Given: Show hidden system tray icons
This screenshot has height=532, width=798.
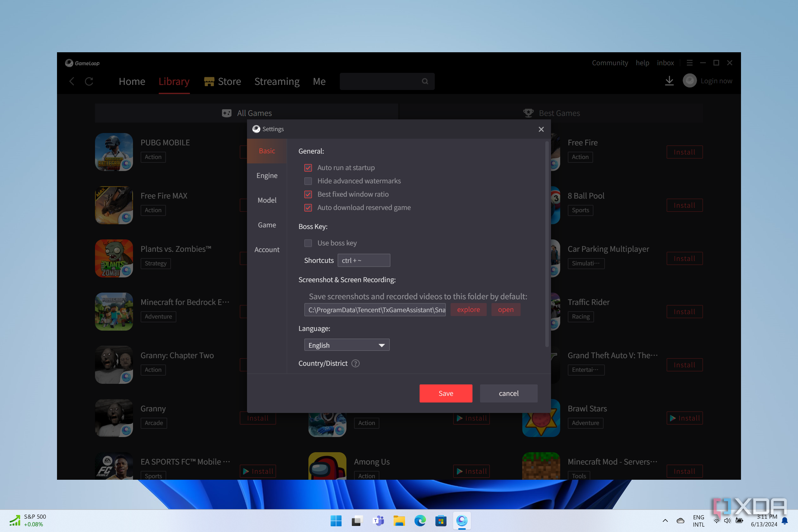Looking at the screenshot, I should 665,521.
